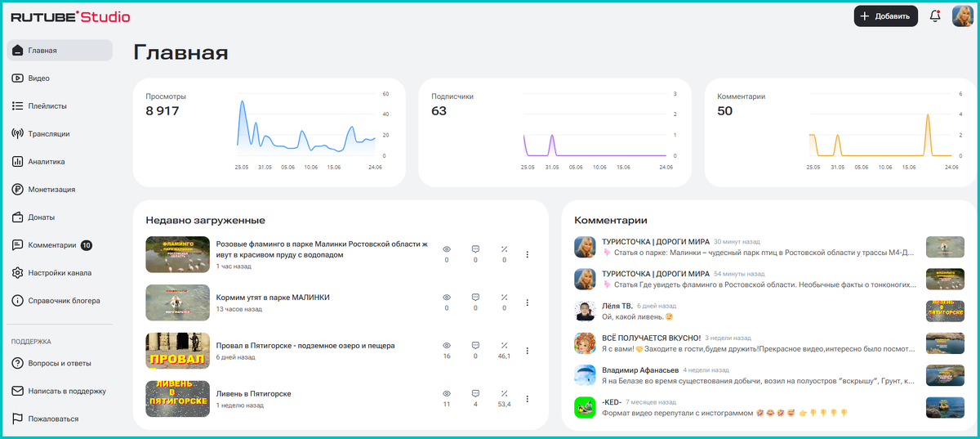This screenshot has height=439, width=980.
Task: Click the subscribers count 63
Action: [439, 111]
